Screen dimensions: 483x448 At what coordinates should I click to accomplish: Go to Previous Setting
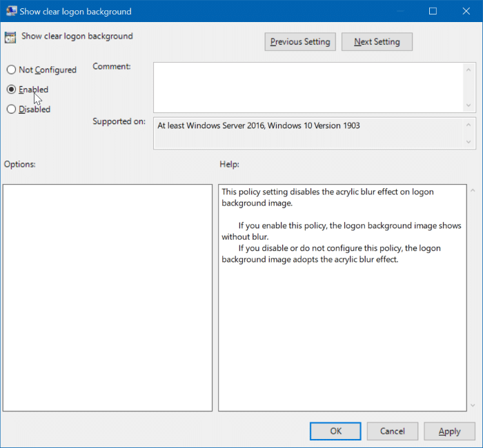pos(300,42)
